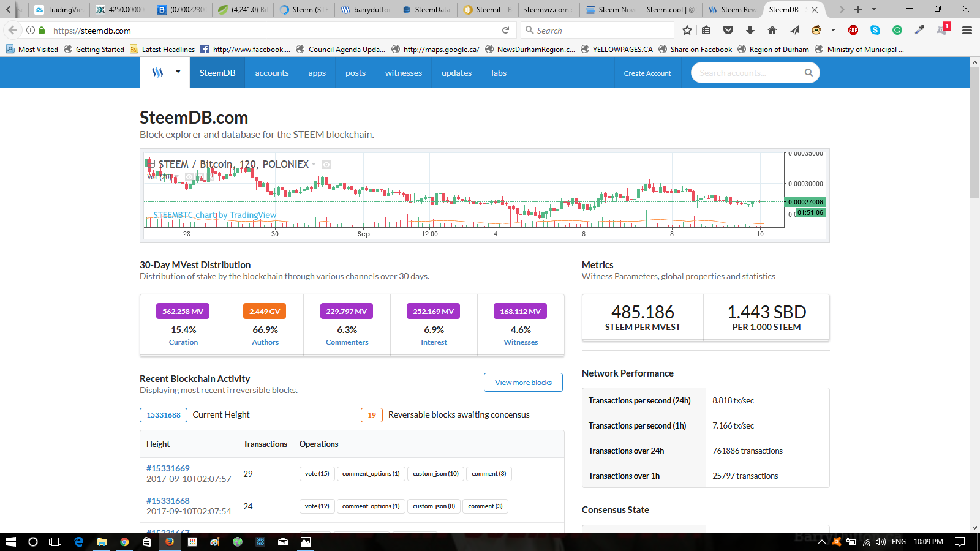The image size is (980, 551).
Task: Click the Create Account link
Action: (x=647, y=73)
